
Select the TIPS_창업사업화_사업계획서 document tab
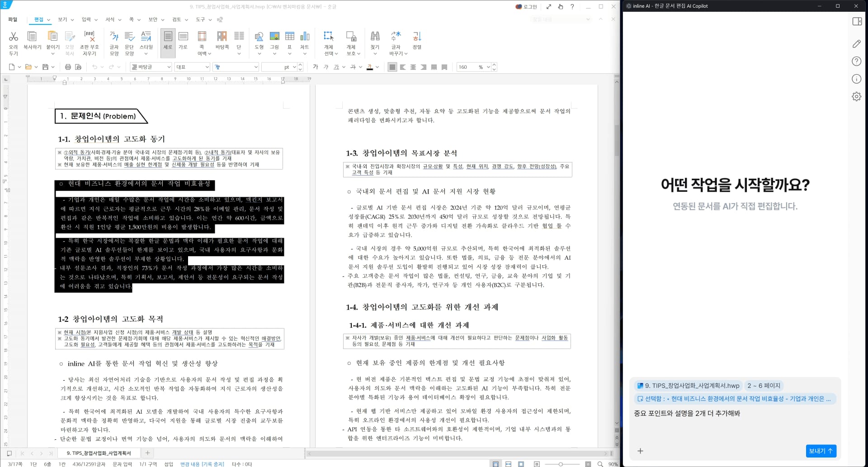click(99, 453)
